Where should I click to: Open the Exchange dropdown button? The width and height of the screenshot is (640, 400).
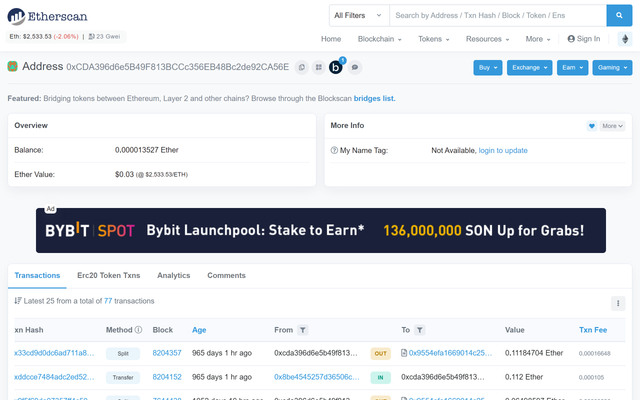[x=529, y=68]
